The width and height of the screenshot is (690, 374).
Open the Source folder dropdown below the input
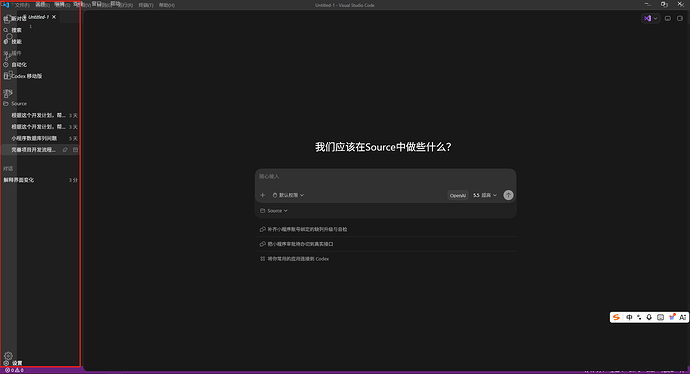(274, 211)
